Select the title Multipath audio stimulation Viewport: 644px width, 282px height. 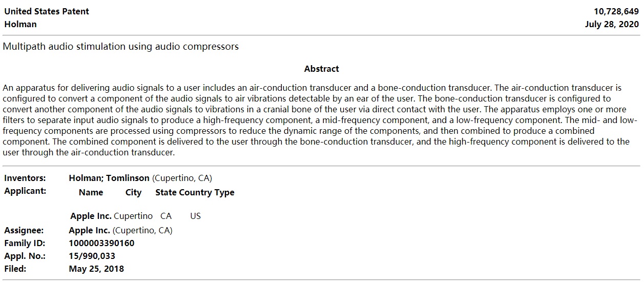(121, 47)
